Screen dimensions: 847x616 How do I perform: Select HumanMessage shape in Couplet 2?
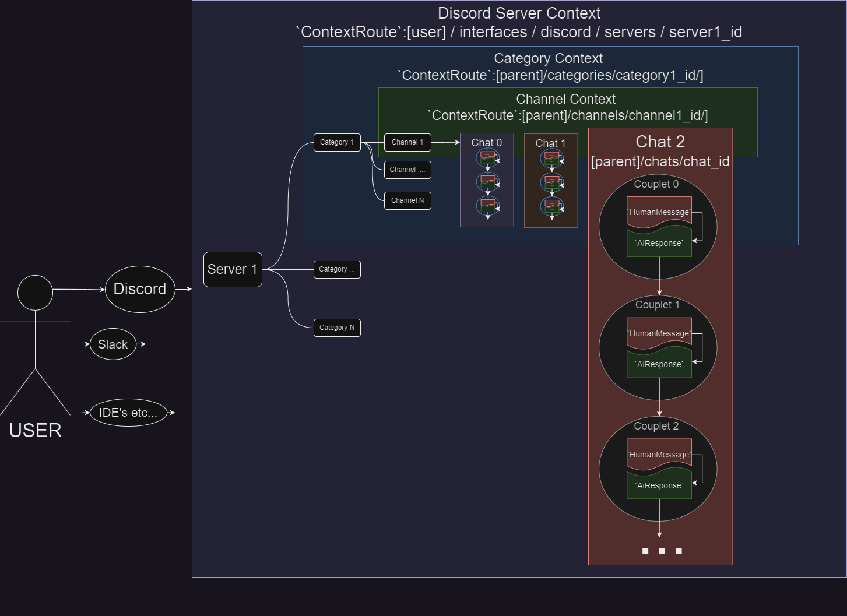pos(659,454)
